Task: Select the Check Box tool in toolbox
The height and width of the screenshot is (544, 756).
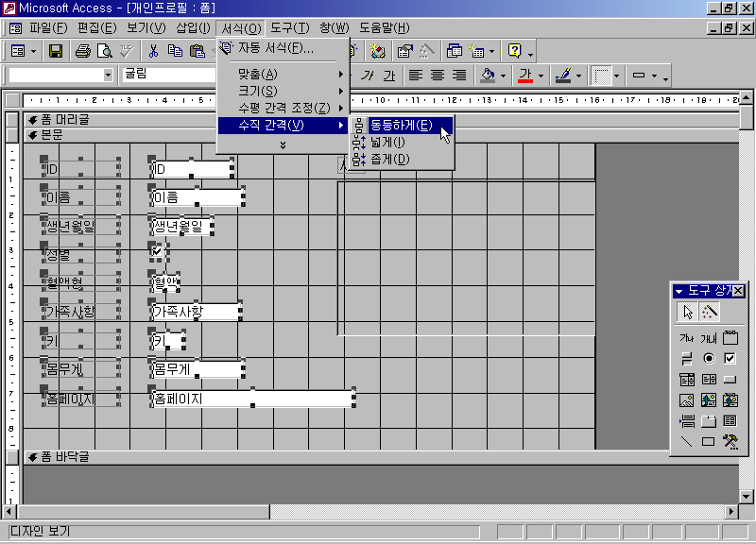Action: click(730, 359)
